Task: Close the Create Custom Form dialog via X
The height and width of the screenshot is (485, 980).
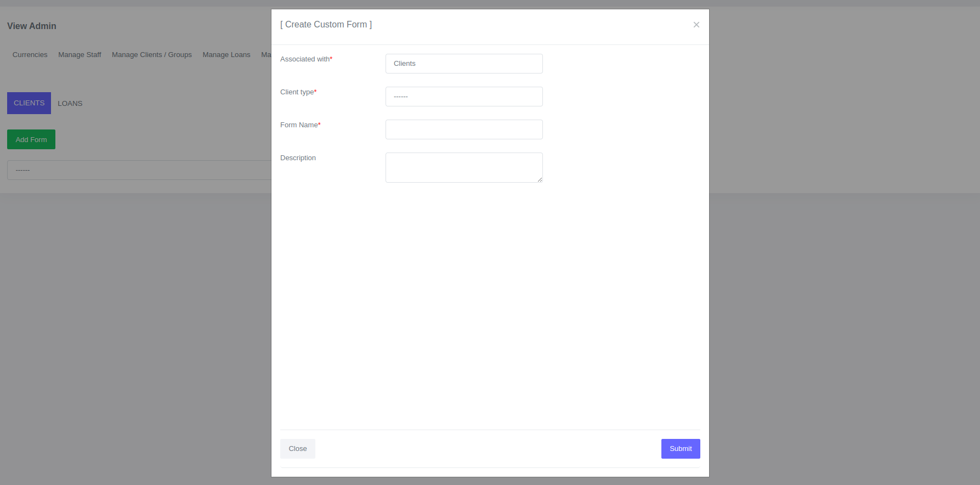Action: tap(696, 25)
